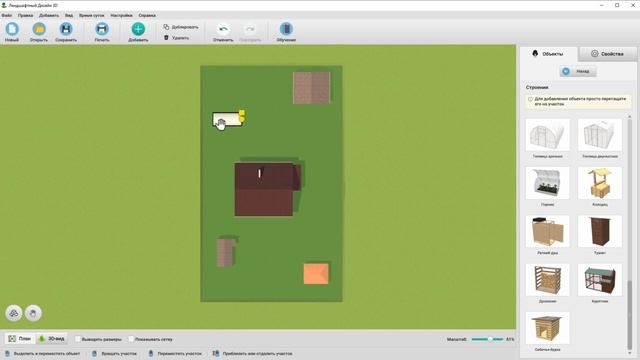
Task: Open the Справка menu
Action: tap(147, 15)
